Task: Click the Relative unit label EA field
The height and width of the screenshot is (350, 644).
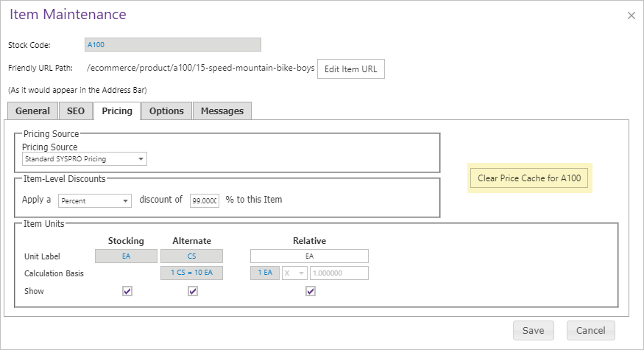Action: [x=309, y=256]
